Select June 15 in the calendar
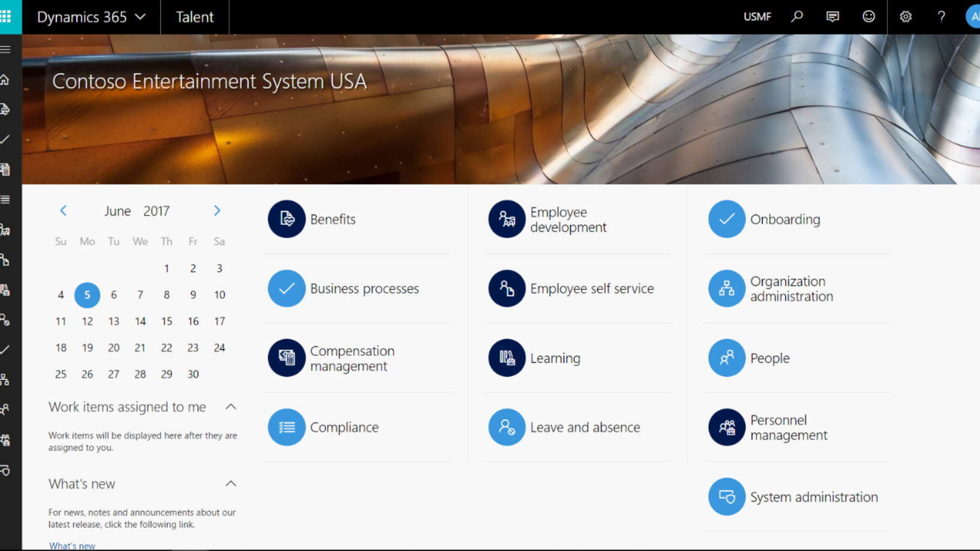Viewport: 980px width, 551px height. point(167,321)
